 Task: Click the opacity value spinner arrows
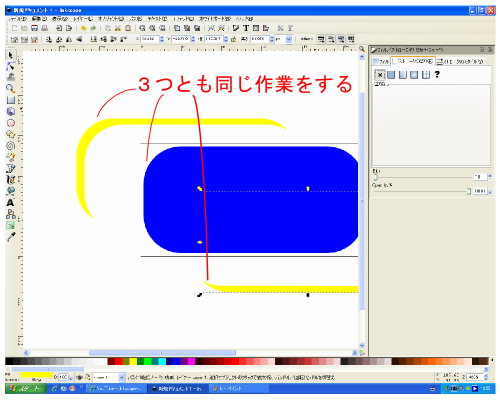490,191
